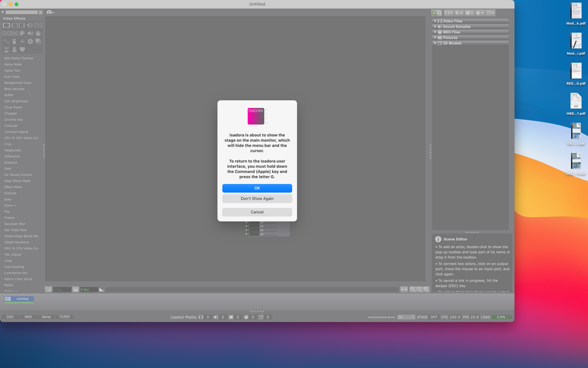This screenshot has height=368, width=588.
Task: Click the add picture bin button
Action: pyautogui.click(x=470, y=13)
